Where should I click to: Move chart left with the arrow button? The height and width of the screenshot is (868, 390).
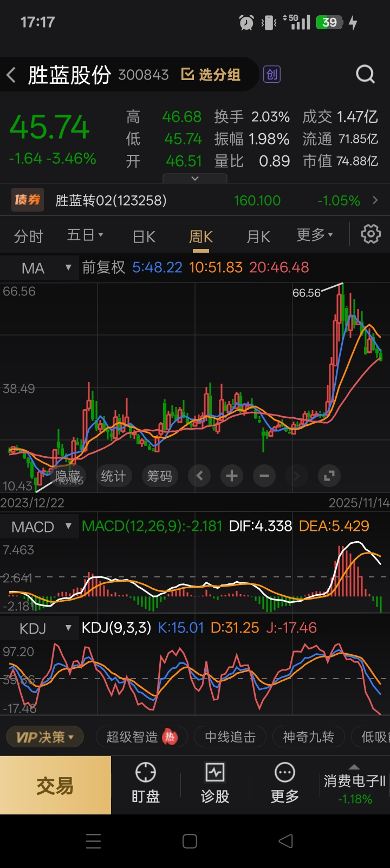coord(199,476)
